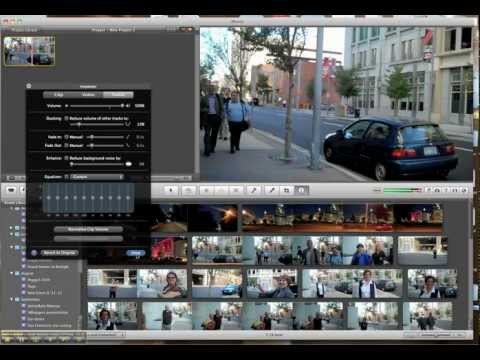Open the maps and backgrounds browser icon
The width and height of the screenshot is (480, 360).
click(x=464, y=190)
